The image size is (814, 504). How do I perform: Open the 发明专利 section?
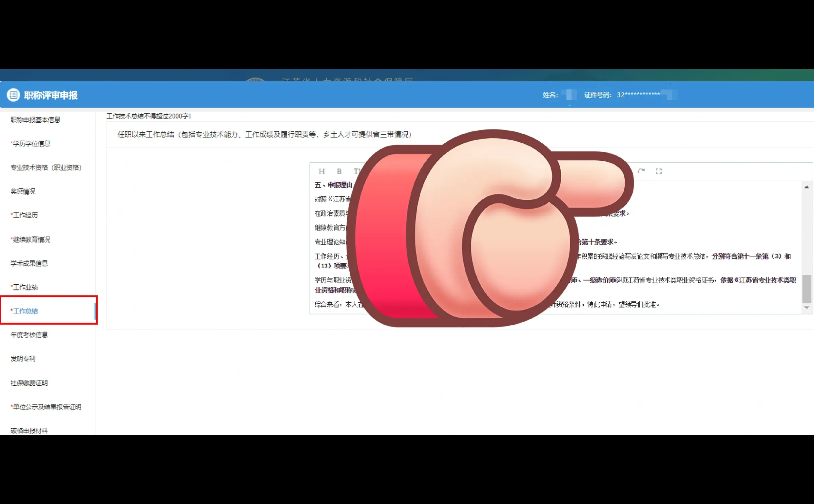(x=23, y=359)
